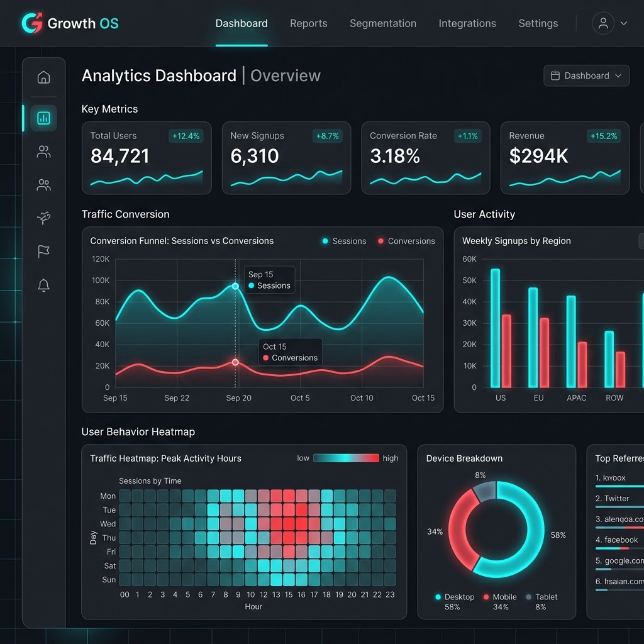Open the second users group sidebar icon
644x644 pixels.
[x=43, y=185]
